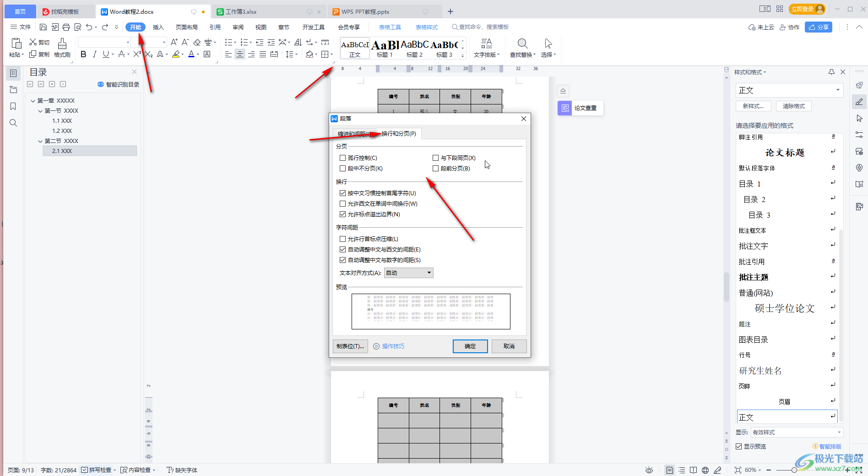The image size is (868, 476).
Task: Click the OK button in paragraph dialog
Action: point(470,346)
